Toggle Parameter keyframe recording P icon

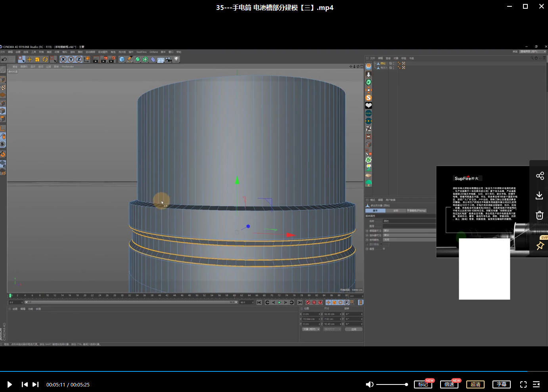[x=347, y=302]
